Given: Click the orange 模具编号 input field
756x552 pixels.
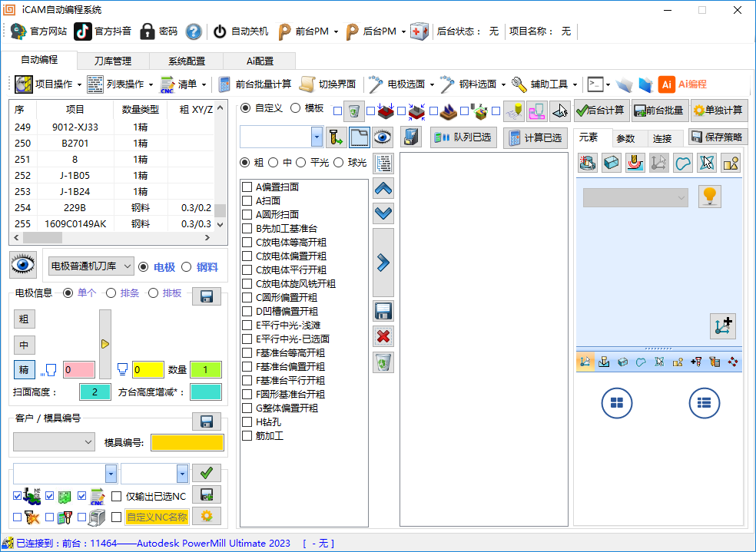Looking at the screenshot, I should [x=187, y=443].
